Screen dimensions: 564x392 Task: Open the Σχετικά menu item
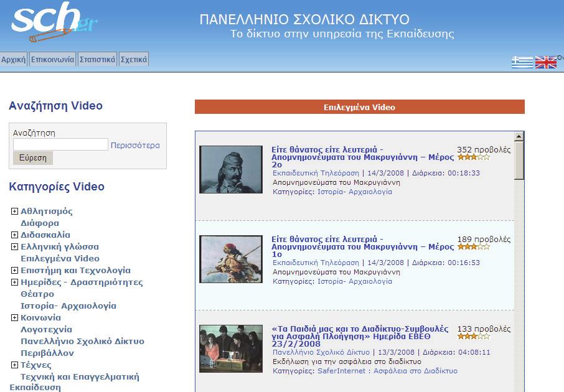tap(134, 59)
